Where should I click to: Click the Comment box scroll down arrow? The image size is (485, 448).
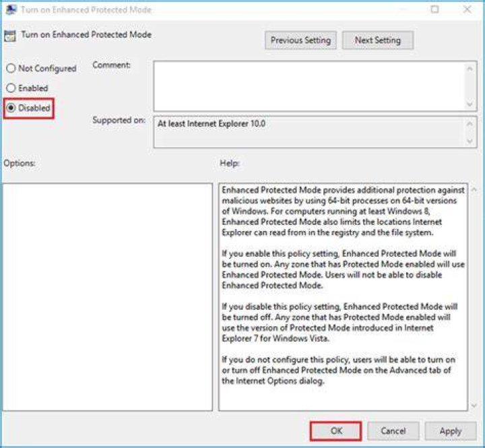pyautogui.click(x=470, y=104)
